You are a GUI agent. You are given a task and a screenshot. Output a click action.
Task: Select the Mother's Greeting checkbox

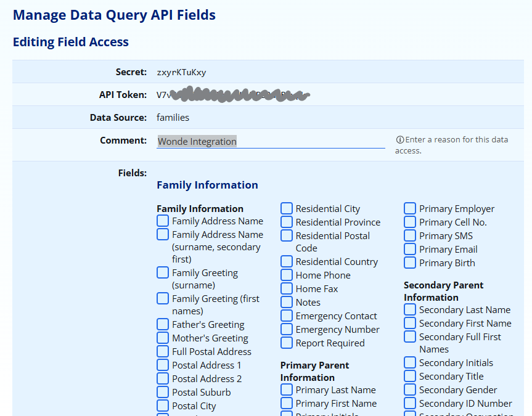tap(163, 338)
